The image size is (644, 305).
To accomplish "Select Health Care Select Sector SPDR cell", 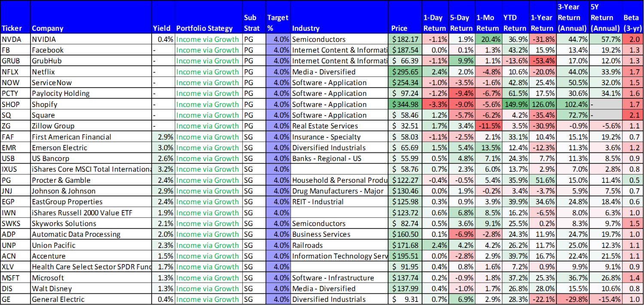I will (91, 267).
